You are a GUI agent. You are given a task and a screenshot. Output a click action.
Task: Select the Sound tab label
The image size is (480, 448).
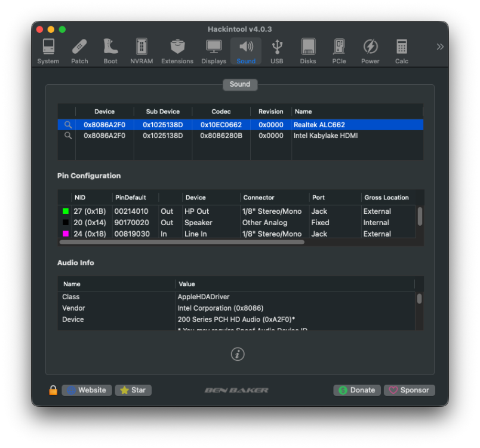tap(240, 84)
